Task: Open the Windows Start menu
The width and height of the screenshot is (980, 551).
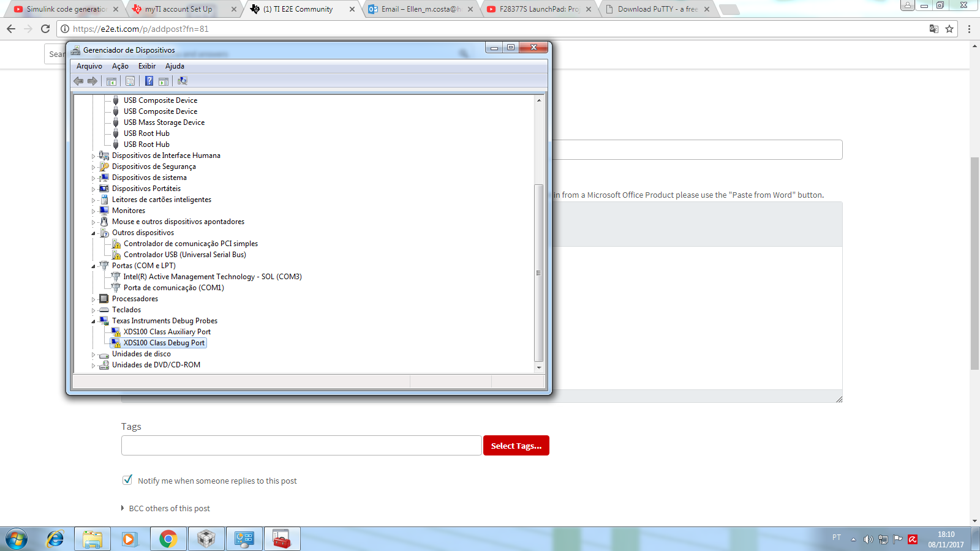Action: [17, 539]
